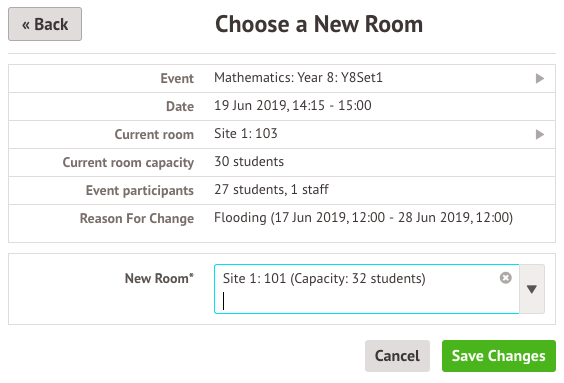This screenshot has height=383, width=564.
Task: Select the Mathematics: Year 8: Y8Set1 event row
Action: click(282, 78)
